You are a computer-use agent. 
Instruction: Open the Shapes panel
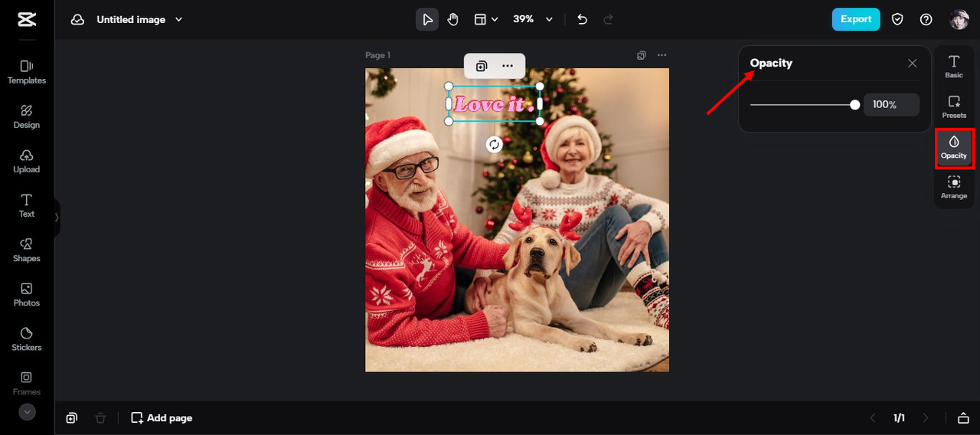(27, 250)
